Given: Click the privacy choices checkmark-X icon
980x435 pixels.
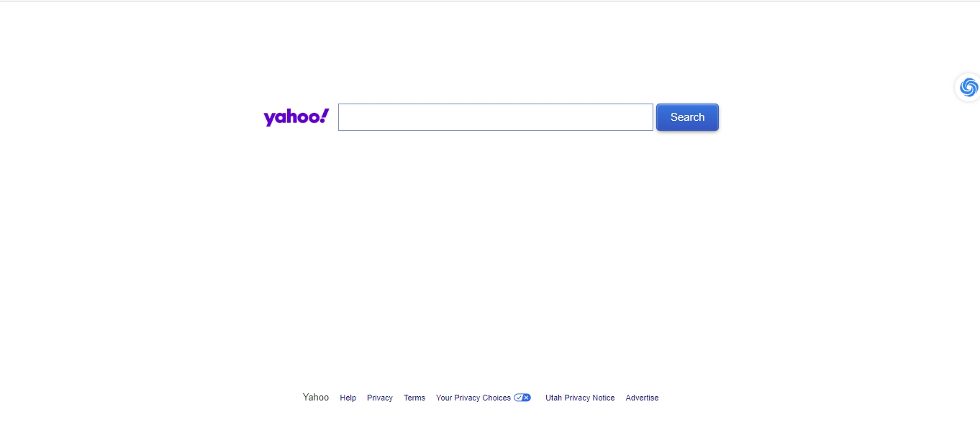Looking at the screenshot, I should pyautogui.click(x=522, y=398).
